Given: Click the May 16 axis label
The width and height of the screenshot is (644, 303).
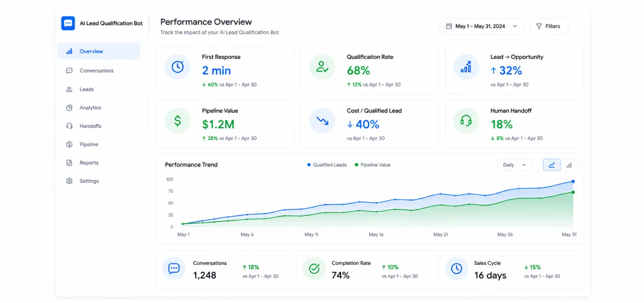Looking at the screenshot, I should [x=376, y=235].
